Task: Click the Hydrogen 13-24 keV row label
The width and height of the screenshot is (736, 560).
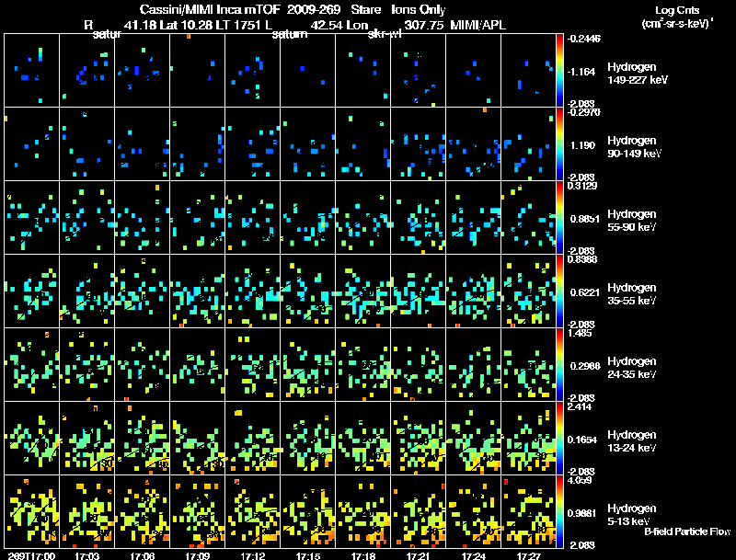Action: point(633,441)
